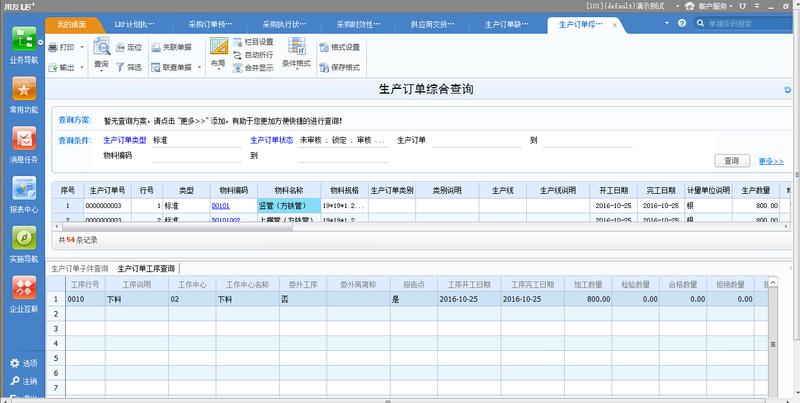
Task: Click the 物料编码 from input field
Action: [x=196, y=156]
